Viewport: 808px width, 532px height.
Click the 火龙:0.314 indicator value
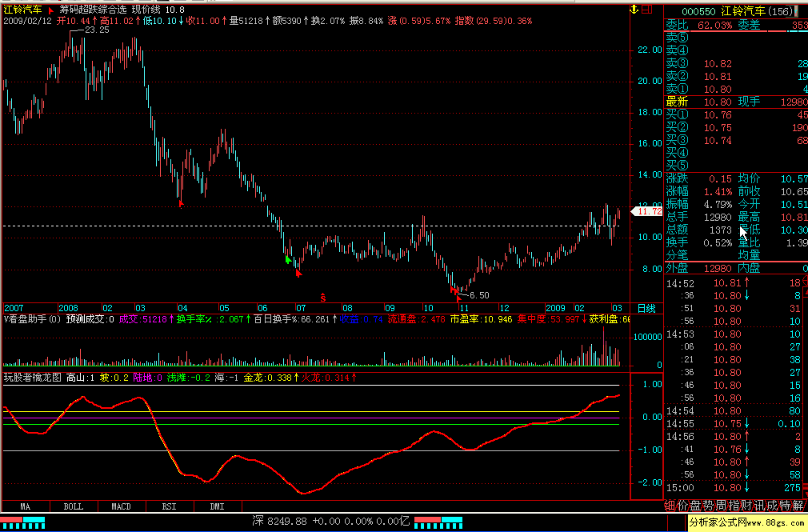pyautogui.click(x=329, y=378)
